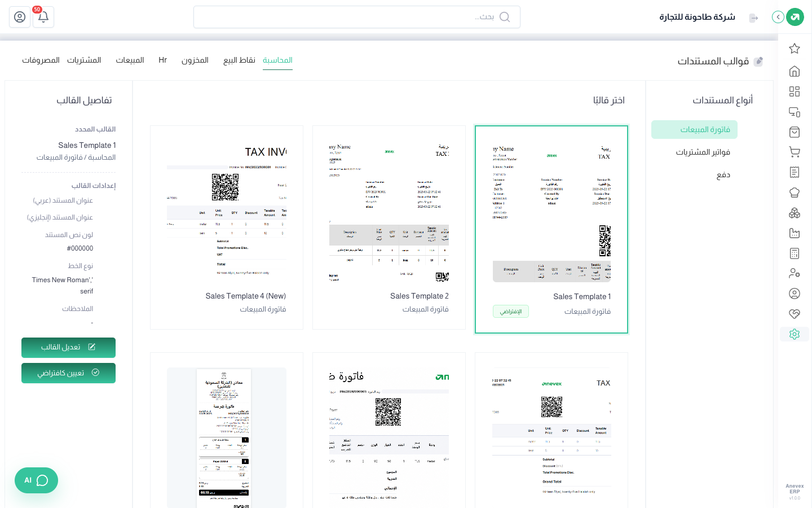This screenshot has width=812, height=508.
Task: Click the الإفتراضي badge on Template 1
Action: [x=511, y=312]
